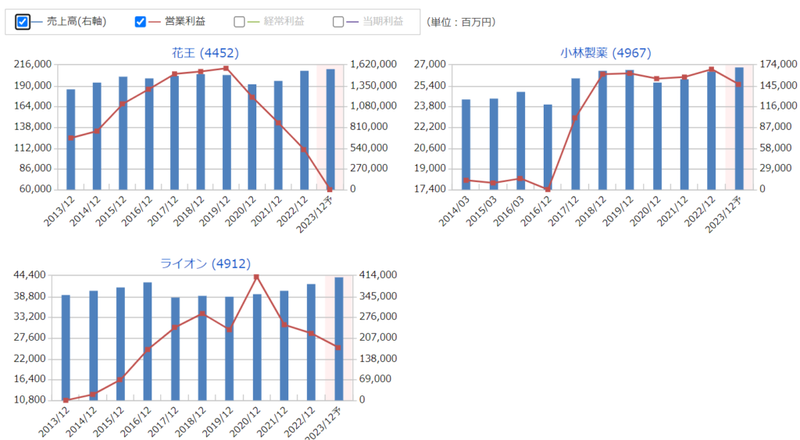Click the 小林製薬 2016/12 operating profit low point
800x440 pixels.
[548, 189]
